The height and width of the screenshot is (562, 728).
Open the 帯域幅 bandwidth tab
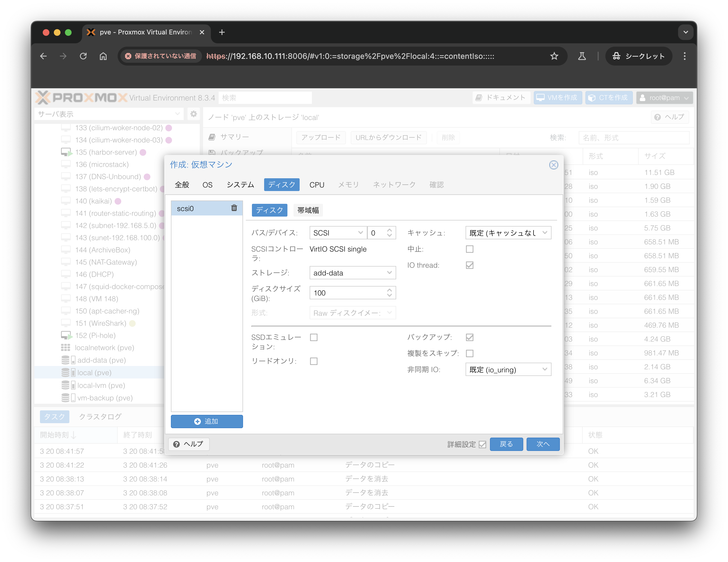tap(308, 210)
